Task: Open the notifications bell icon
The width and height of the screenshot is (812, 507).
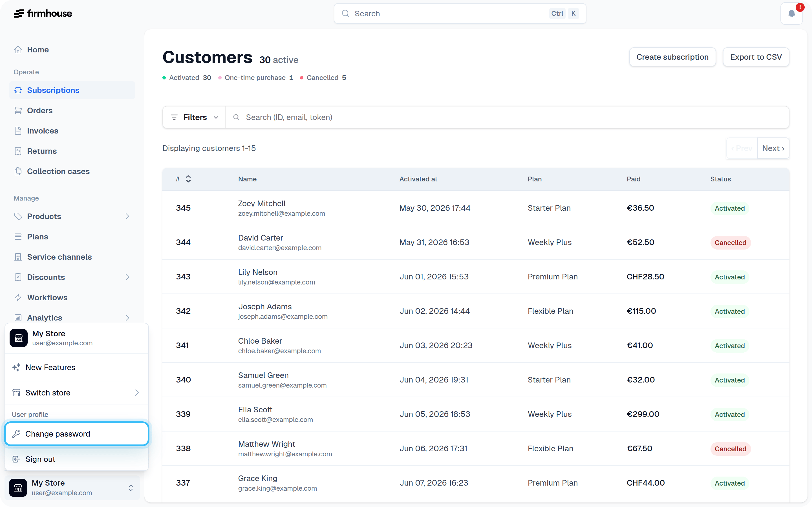Action: point(791,14)
